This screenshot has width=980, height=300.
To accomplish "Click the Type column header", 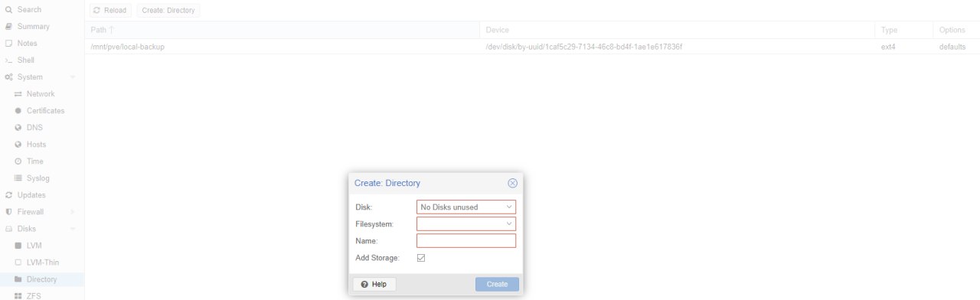I will (x=904, y=30).
